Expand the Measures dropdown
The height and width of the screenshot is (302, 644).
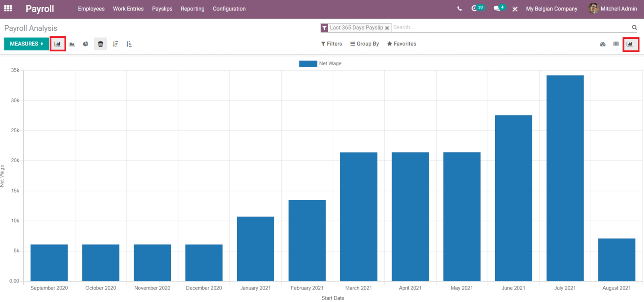tap(27, 44)
